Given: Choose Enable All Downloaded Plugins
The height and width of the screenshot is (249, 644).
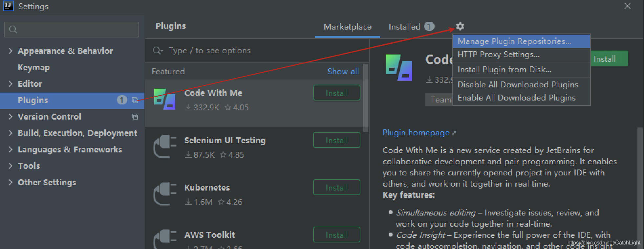Looking at the screenshot, I should [521, 98].
